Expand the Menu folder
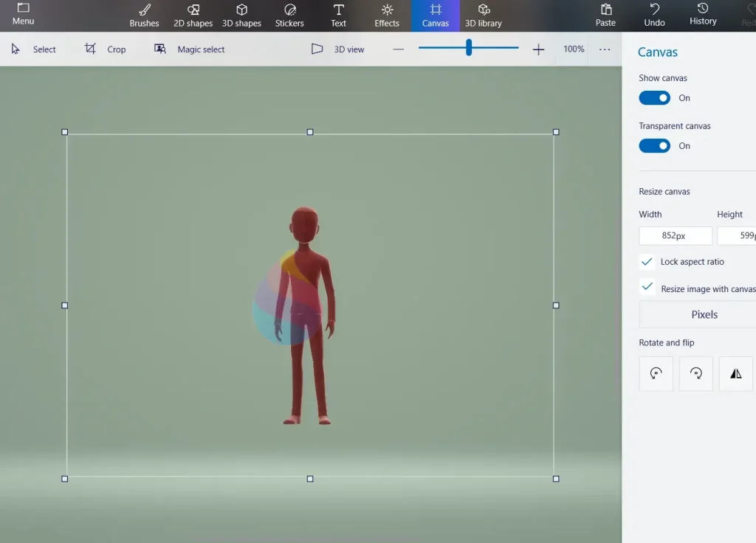The height and width of the screenshot is (543, 756). tap(23, 14)
